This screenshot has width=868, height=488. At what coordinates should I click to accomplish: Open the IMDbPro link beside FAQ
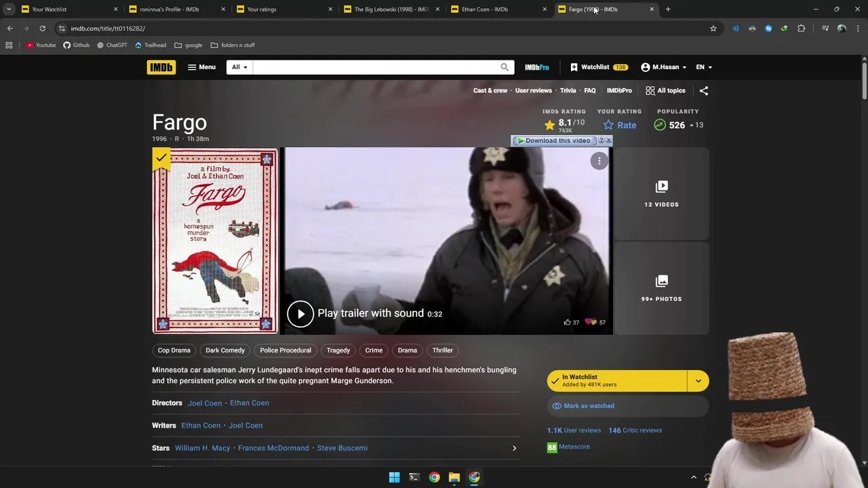coord(619,90)
